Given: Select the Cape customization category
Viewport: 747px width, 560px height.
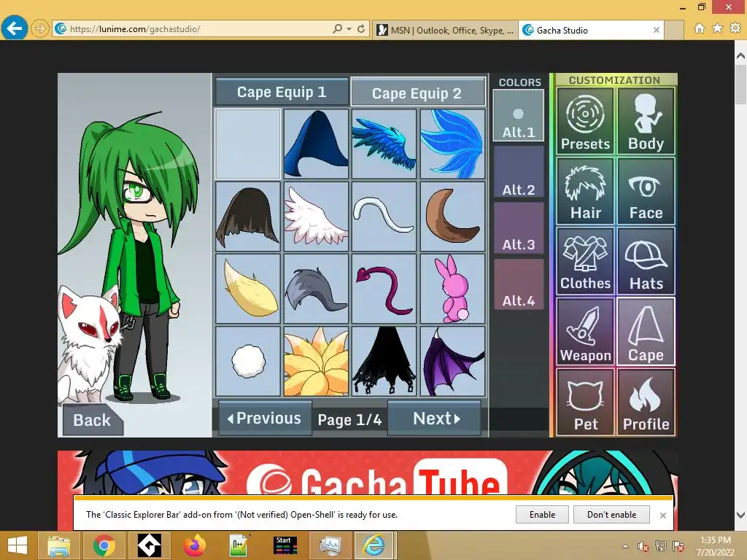Looking at the screenshot, I should [x=646, y=332].
